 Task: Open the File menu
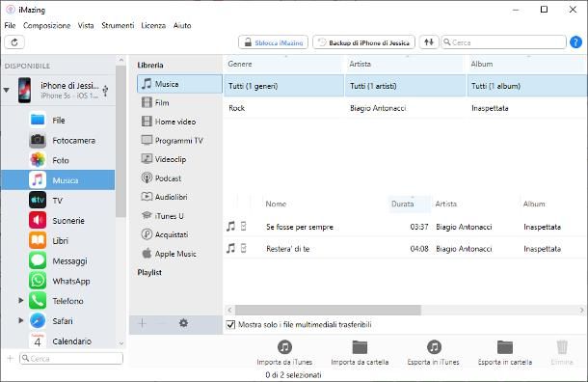tap(10, 25)
